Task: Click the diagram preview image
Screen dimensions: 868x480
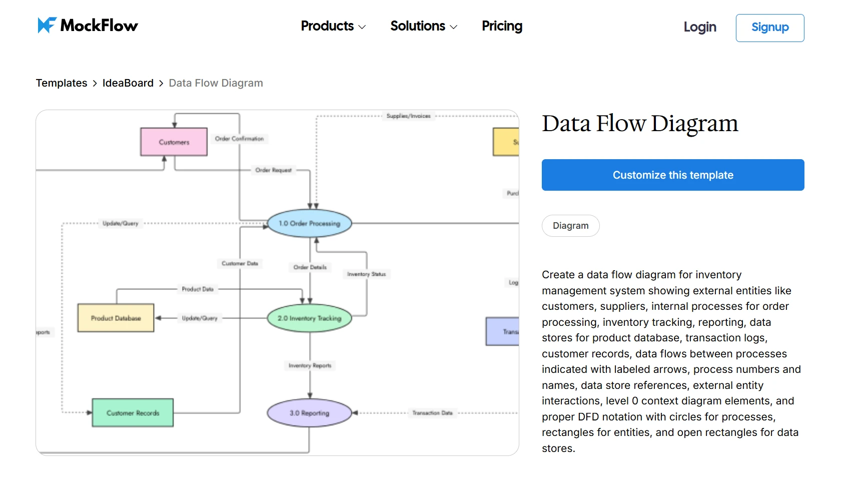Action: (277, 283)
